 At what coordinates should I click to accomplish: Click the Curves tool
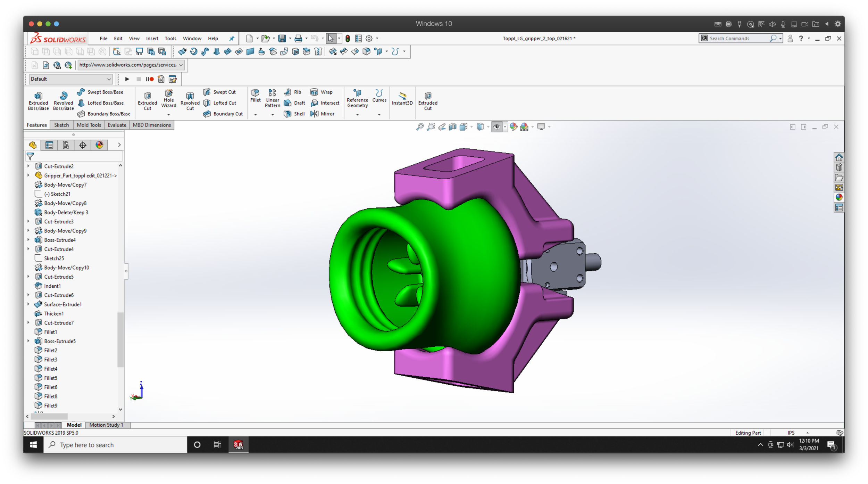click(379, 96)
